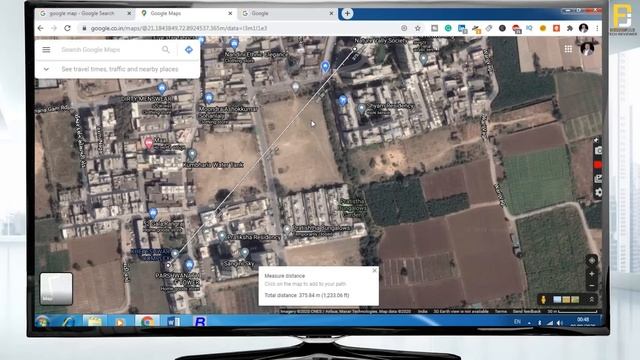Open the blue Directions diamond icon
The width and height of the screenshot is (640, 360).
(189, 49)
